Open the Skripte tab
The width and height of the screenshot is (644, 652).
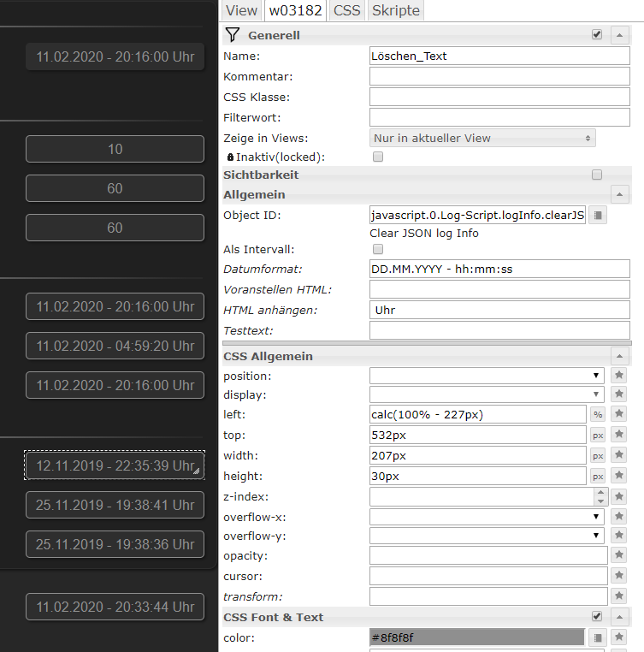[x=396, y=10]
